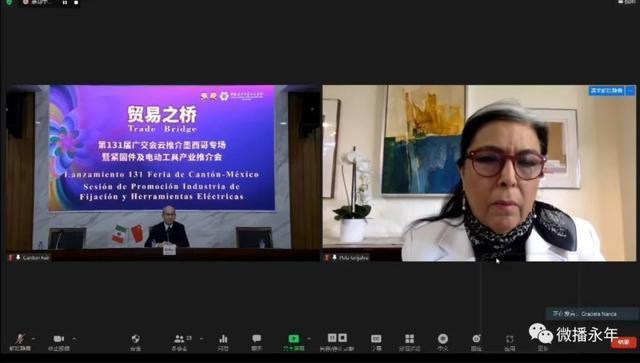Pause or stop recording in toolbar

pos(337,342)
